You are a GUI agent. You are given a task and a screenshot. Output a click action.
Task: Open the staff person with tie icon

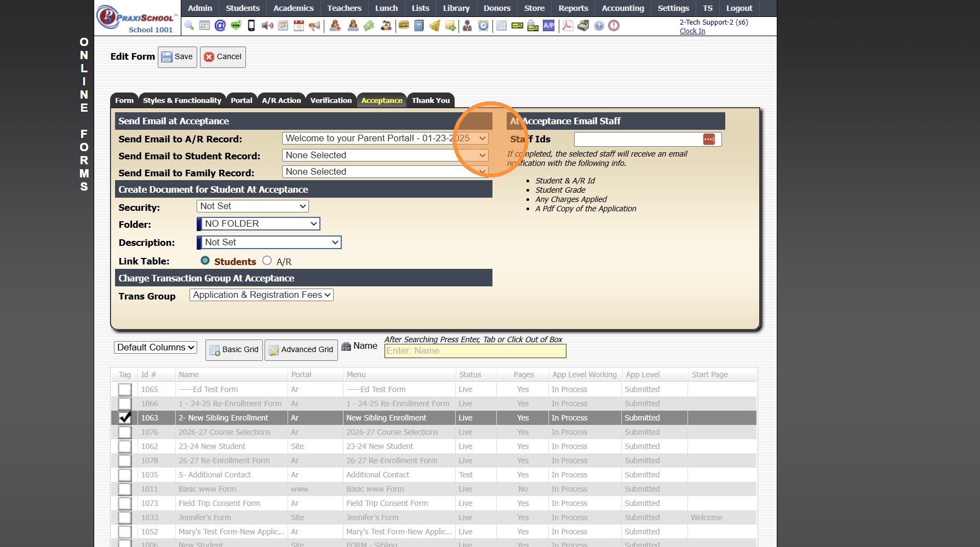pos(467,26)
